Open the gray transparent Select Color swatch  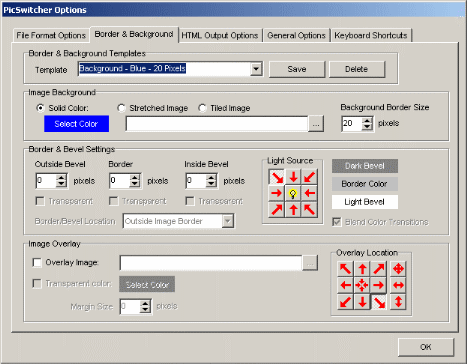coord(147,284)
